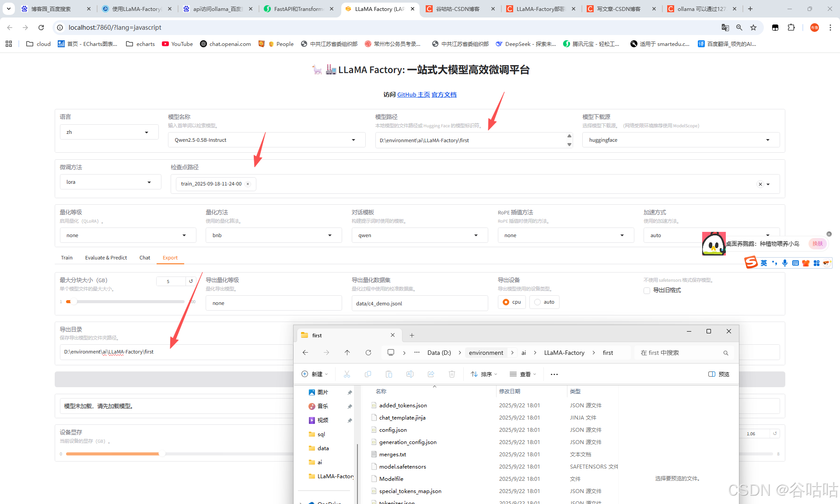The width and height of the screenshot is (840, 504).
Task: Click the Share icon in Explorer toolbar
Action: (x=431, y=374)
